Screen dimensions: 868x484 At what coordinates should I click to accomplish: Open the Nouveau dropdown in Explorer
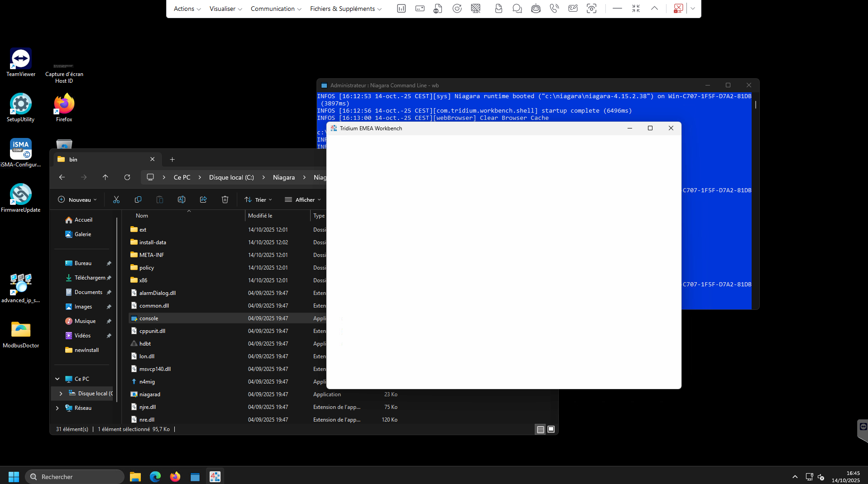(77, 199)
